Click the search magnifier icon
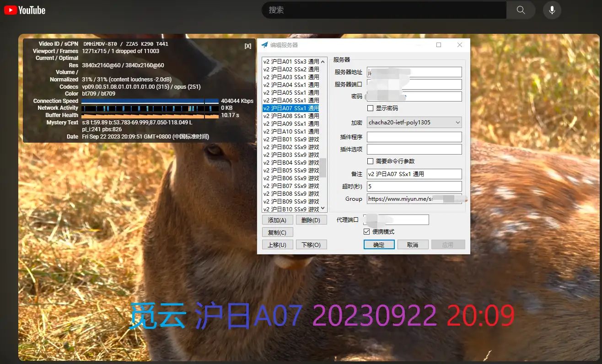This screenshot has width=602, height=364. tap(521, 10)
